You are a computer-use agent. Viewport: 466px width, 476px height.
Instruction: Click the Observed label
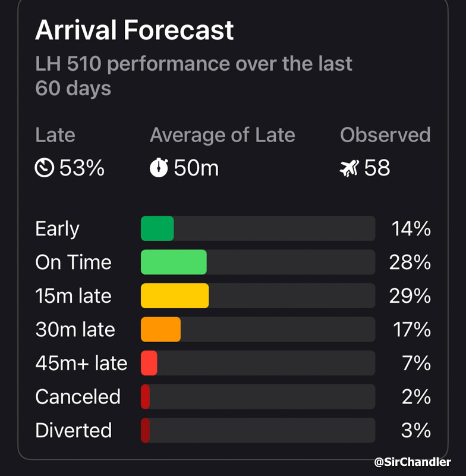[385, 135]
